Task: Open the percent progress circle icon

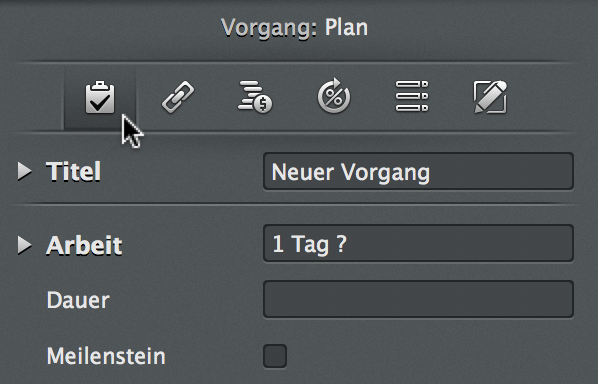Action: click(x=334, y=96)
